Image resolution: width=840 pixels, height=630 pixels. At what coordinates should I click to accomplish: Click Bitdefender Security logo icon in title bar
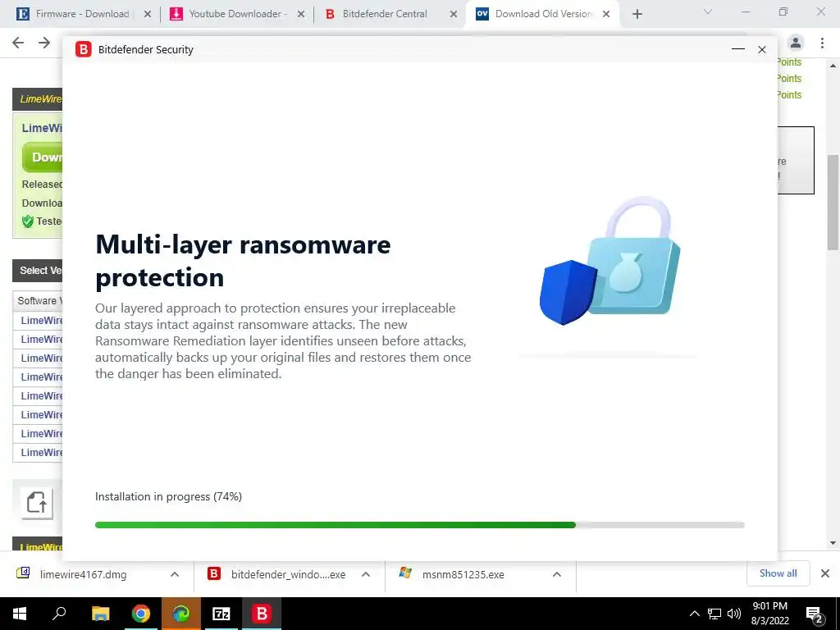[x=84, y=49]
